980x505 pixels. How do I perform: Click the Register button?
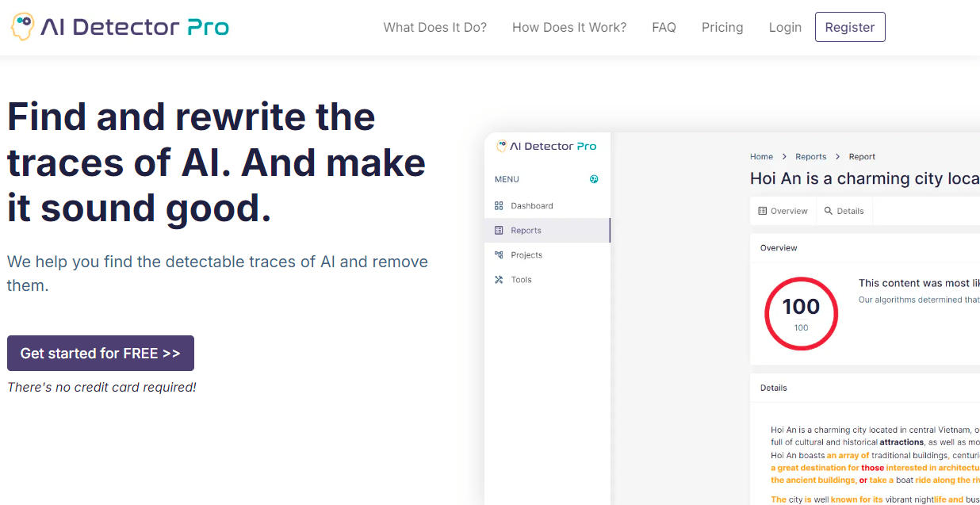[850, 27]
